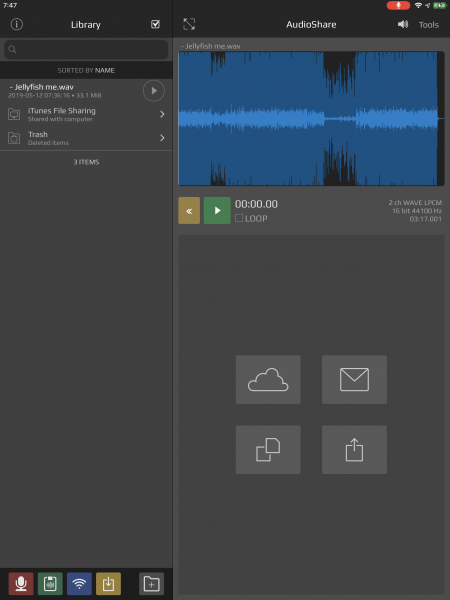Tap the speaker volume icon
Image resolution: width=450 pixels, height=600 pixels.
[403, 24]
